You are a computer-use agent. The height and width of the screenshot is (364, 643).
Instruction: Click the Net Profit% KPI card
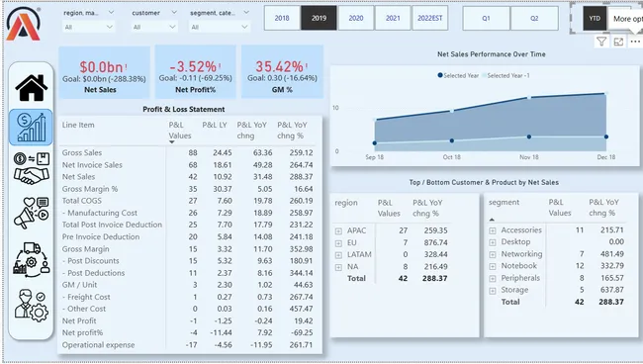click(195, 72)
